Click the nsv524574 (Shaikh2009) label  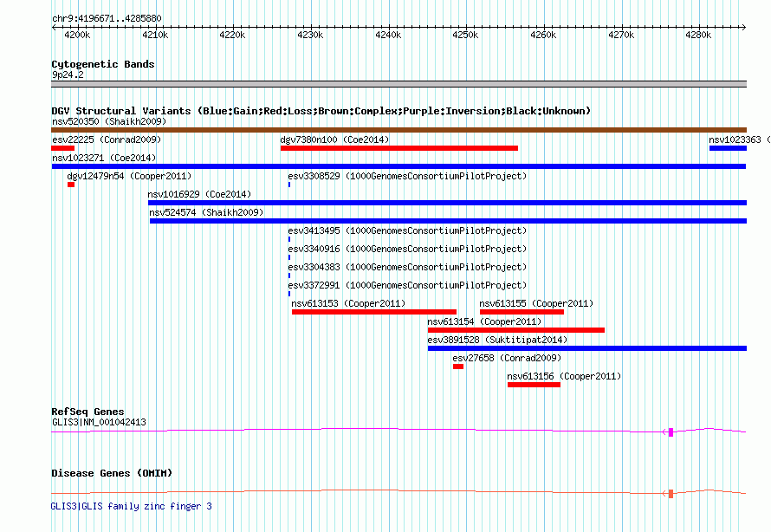(x=206, y=212)
